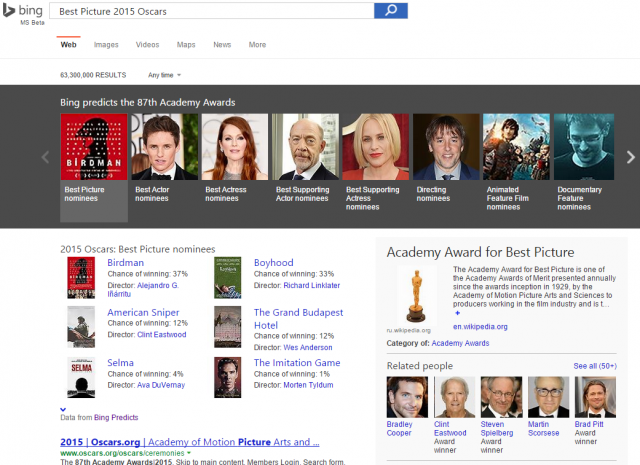The image size is (640, 465).
Task: Click The Imitation Game poster thumbnail
Action: tap(228, 377)
